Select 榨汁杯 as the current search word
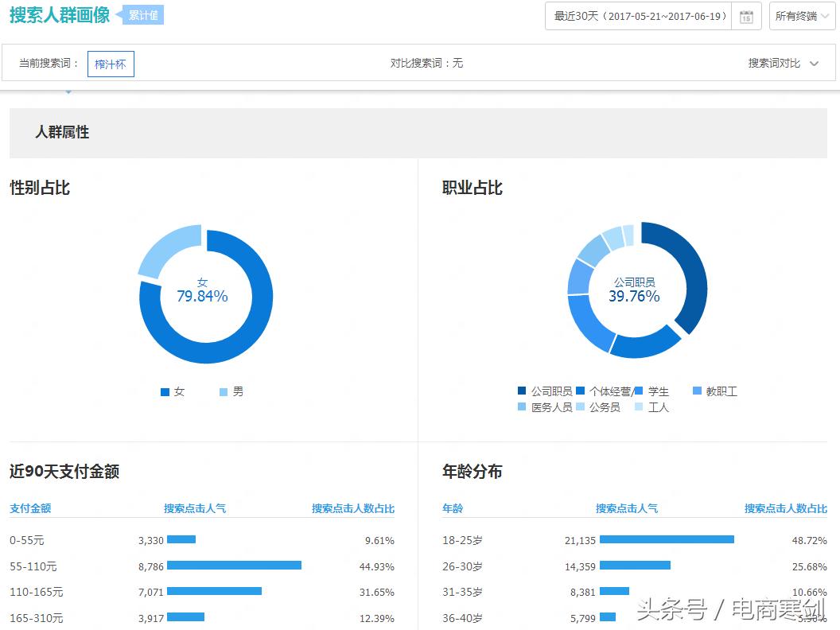This screenshot has width=840, height=630. (x=110, y=64)
